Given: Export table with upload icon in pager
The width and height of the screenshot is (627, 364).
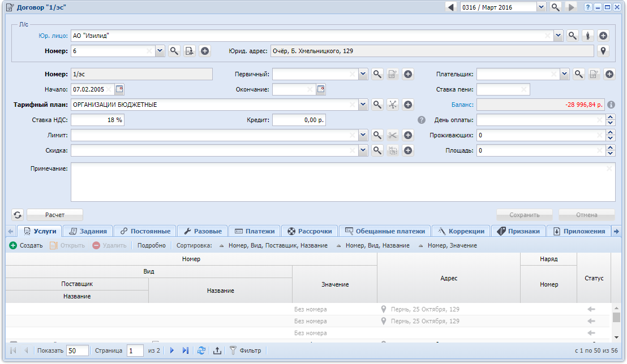Looking at the screenshot, I should (217, 350).
